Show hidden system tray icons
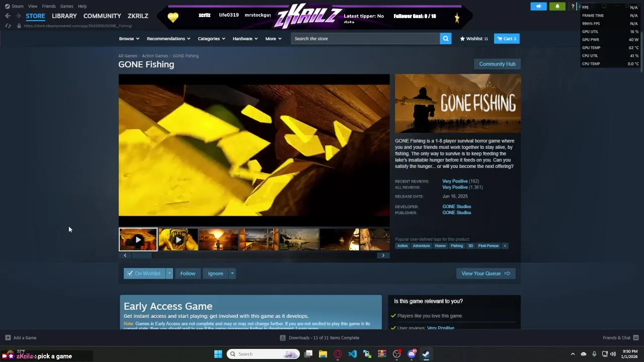This screenshot has width=644, height=362. [573, 354]
